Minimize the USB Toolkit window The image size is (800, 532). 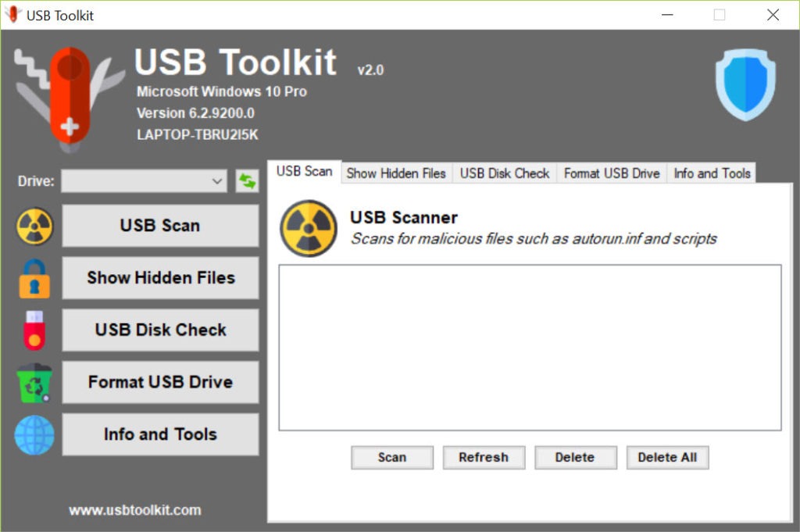pyautogui.click(x=667, y=15)
